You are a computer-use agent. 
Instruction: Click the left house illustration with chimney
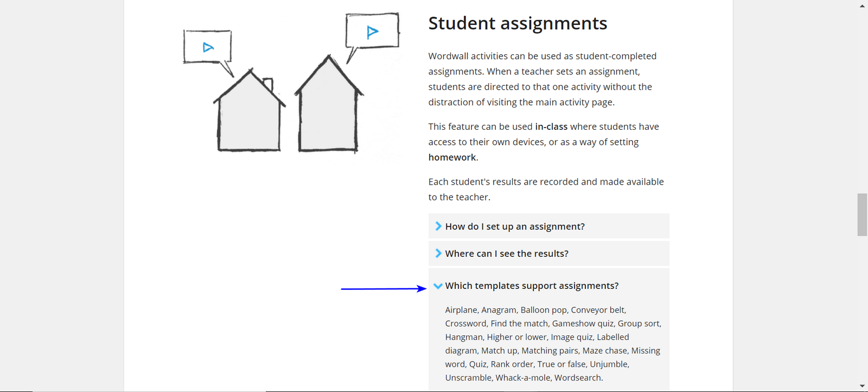[x=249, y=110]
